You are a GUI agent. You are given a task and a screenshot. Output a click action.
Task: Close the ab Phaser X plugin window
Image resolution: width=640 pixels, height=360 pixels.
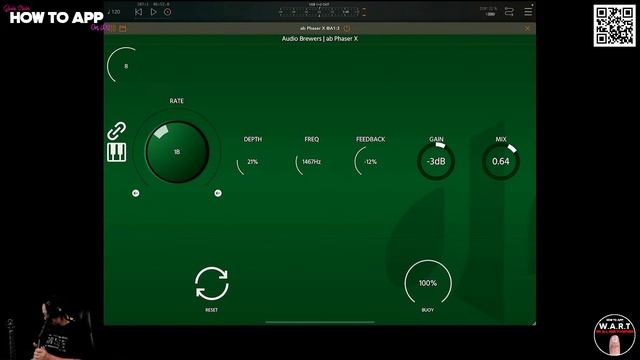527,29
